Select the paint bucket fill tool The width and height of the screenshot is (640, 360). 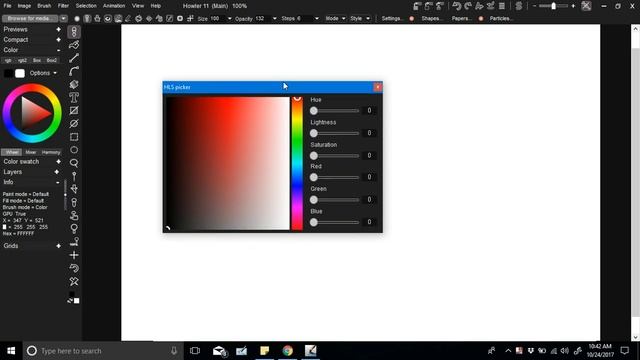point(74,84)
